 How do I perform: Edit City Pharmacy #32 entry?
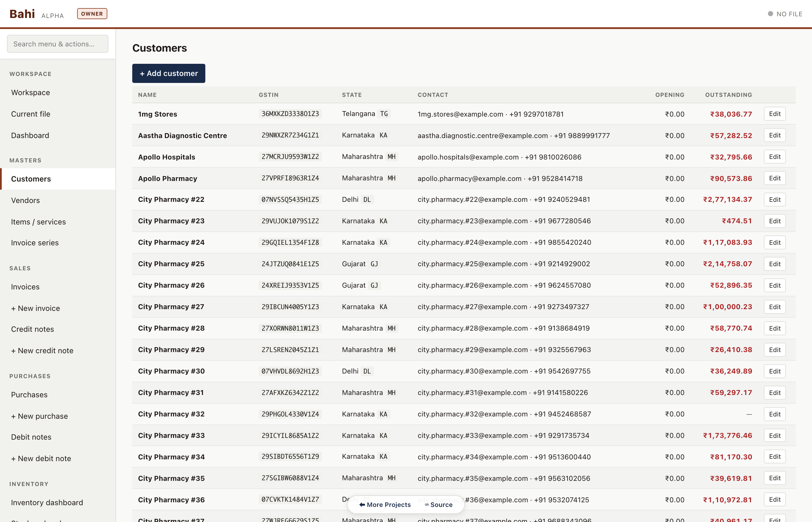click(x=774, y=414)
